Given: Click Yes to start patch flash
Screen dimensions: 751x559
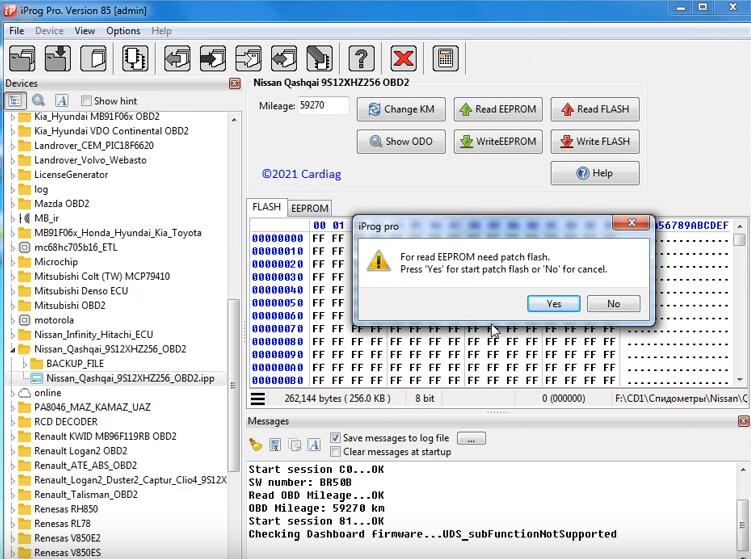Looking at the screenshot, I should click(x=554, y=304).
